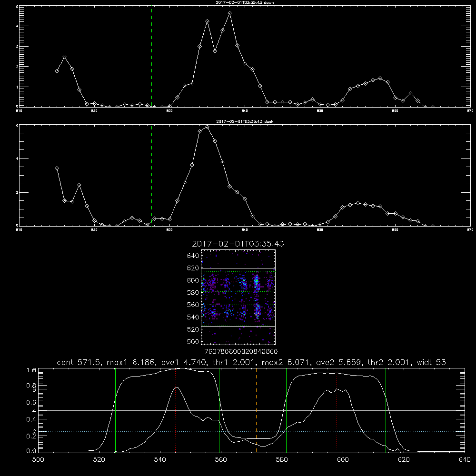
Task: Click the orange dashed center line in bottom plot
Action: click(257, 410)
